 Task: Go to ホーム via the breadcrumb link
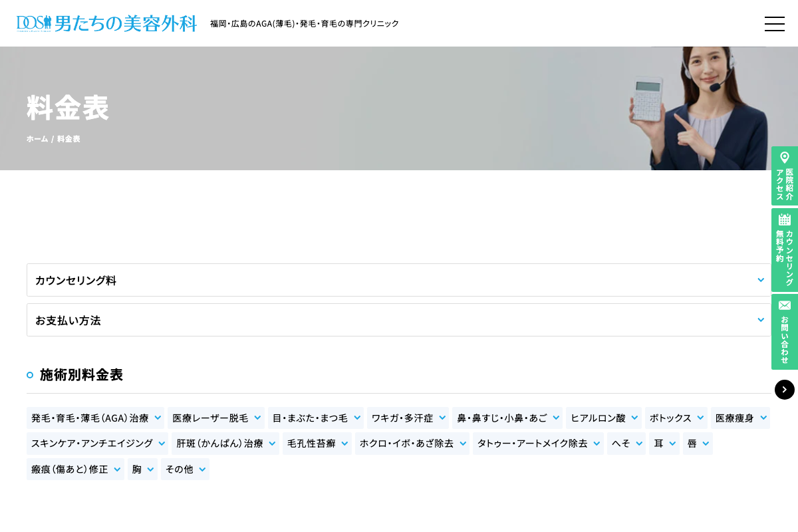37,138
